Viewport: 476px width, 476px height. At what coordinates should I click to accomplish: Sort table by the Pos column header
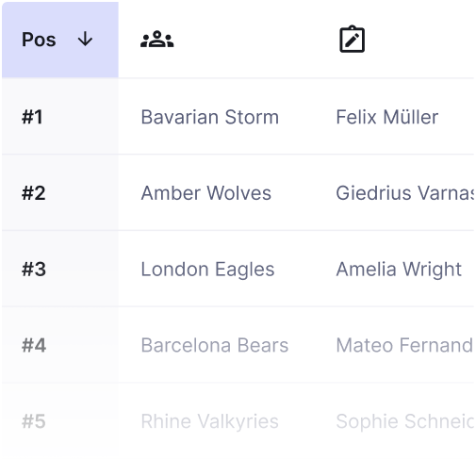click(60, 40)
